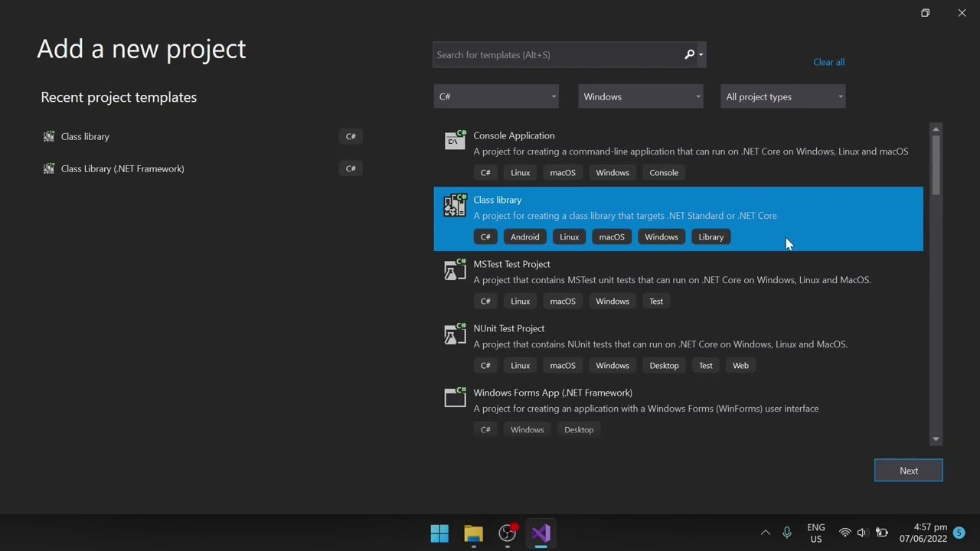
Task: Click the Windows tag under Windows Forms App
Action: pos(527,430)
